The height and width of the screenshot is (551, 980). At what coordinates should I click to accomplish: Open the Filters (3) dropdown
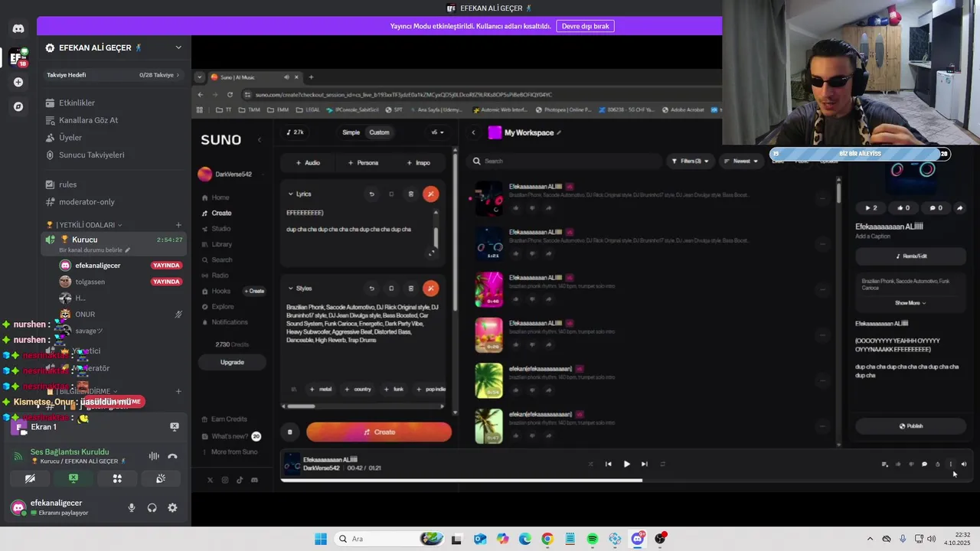[690, 161]
